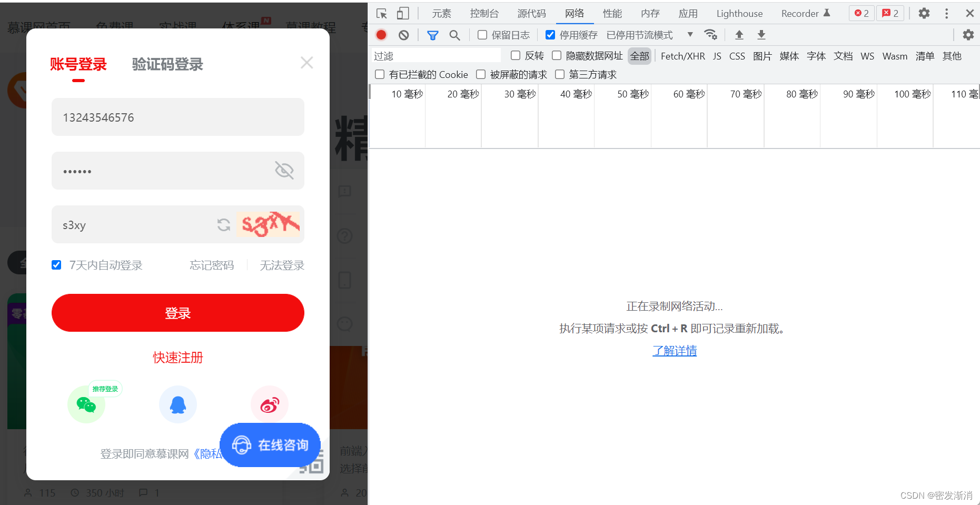Click the network 过滤 text field

(436, 56)
